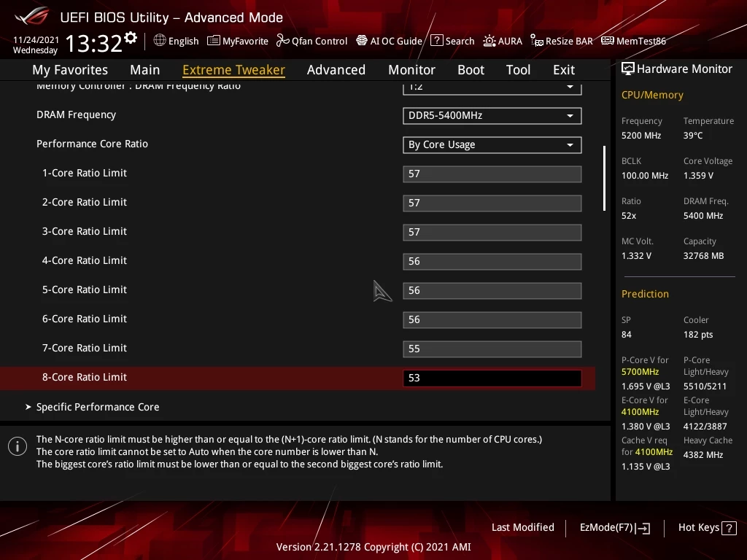Click the 52x ratio value
This screenshot has height=560, width=747.
[629, 216]
